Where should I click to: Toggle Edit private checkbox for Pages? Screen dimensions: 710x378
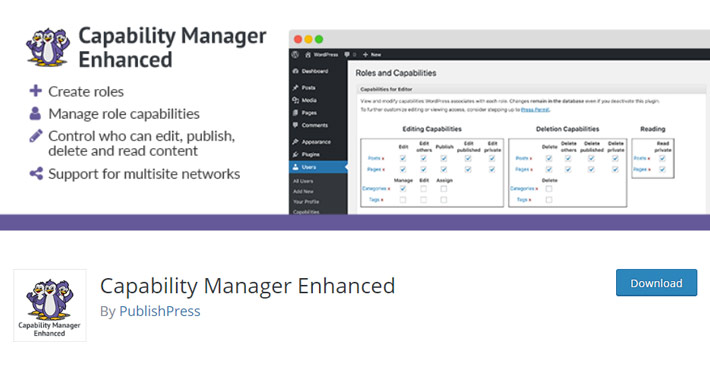(x=492, y=169)
